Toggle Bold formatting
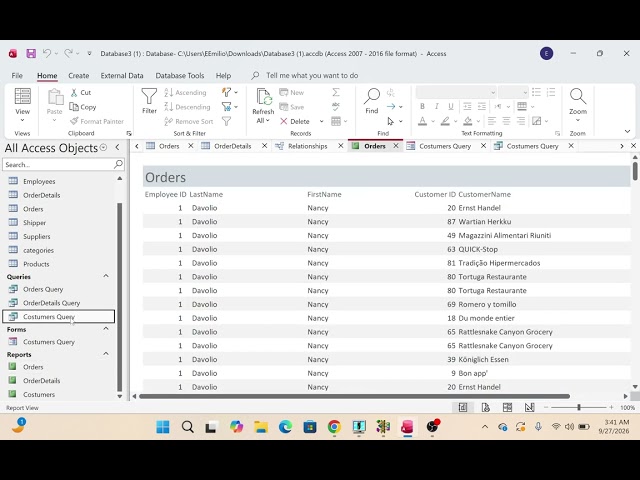The image size is (640, 480). tap(422, 107)
